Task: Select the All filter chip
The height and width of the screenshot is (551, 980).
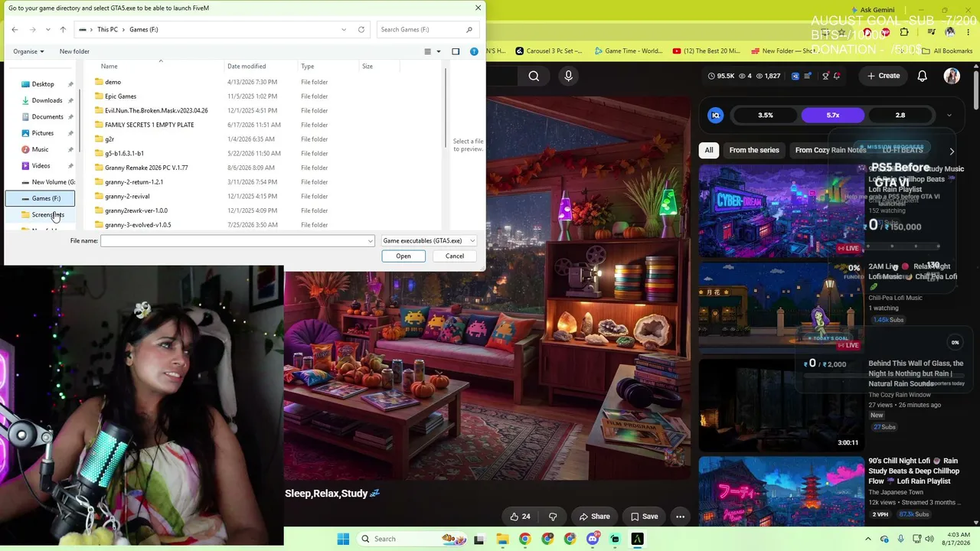Action: (709, 150)
